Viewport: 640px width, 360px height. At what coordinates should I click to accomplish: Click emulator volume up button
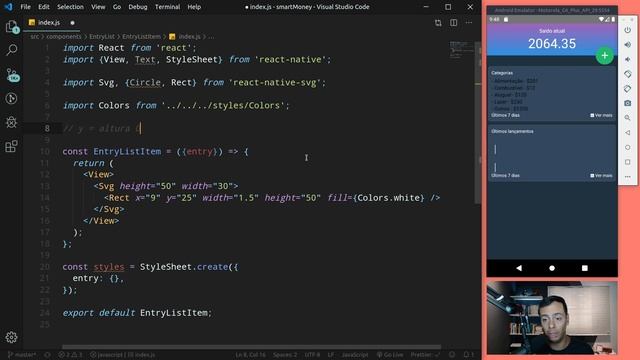pos(627,45)
